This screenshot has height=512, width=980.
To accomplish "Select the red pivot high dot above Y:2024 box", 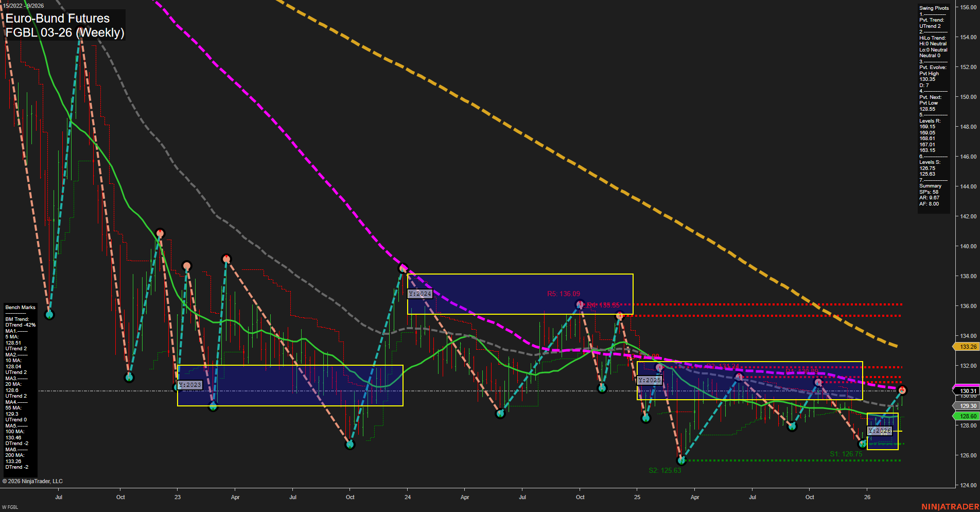I will pos(403,268).
